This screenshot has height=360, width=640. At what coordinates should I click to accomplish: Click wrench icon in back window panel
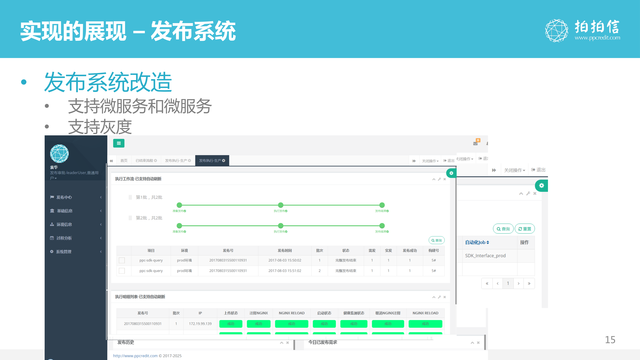coord(528,193)
